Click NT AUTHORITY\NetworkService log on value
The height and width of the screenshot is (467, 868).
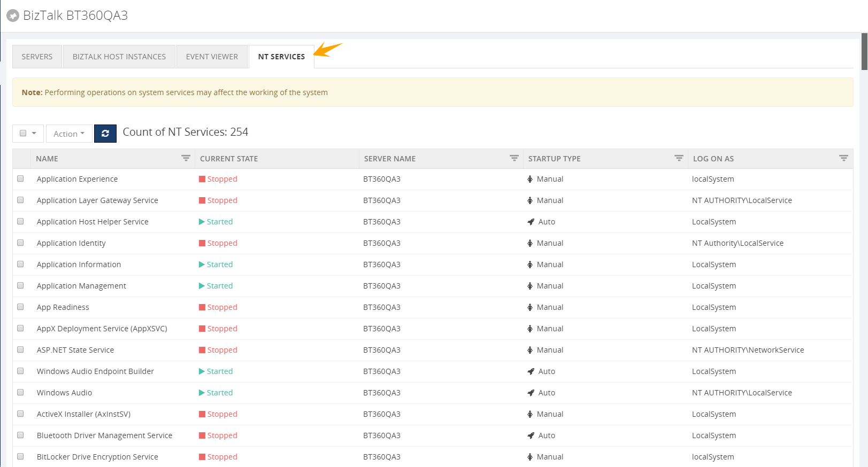pos(748,350)
